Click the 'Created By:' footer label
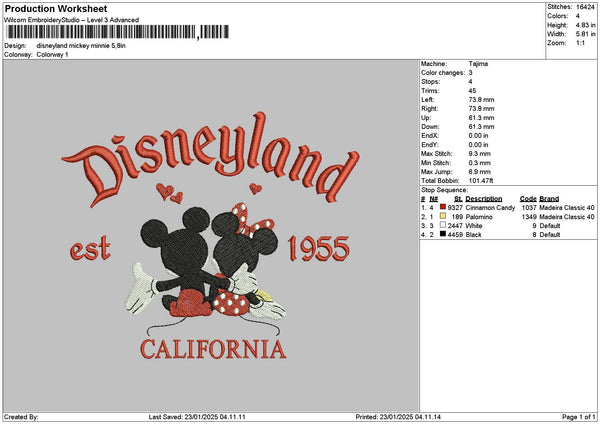This screenshot has height=424, width=600. 21,417
